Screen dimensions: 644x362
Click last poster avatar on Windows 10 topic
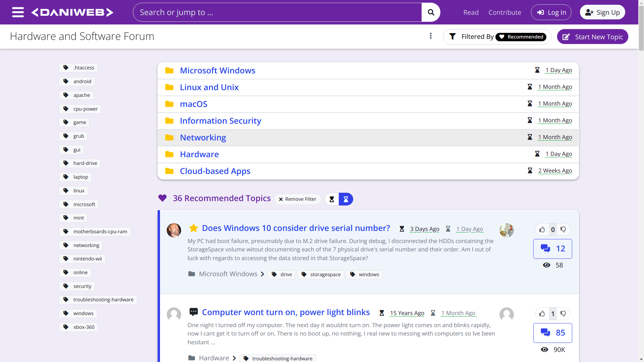click(x=506, y=230)
